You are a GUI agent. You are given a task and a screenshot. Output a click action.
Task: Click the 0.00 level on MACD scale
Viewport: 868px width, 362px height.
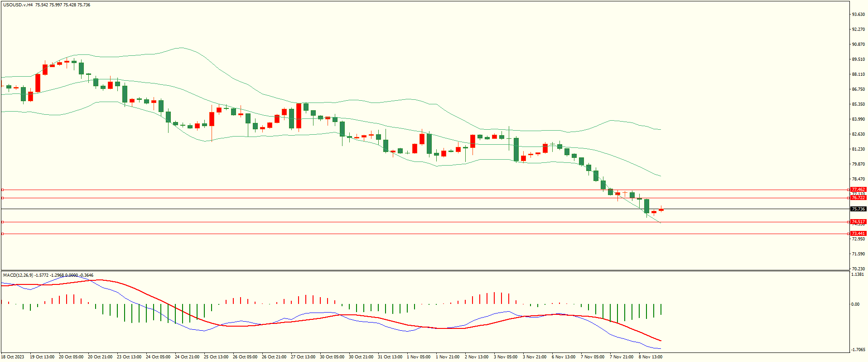coord(855,304)
